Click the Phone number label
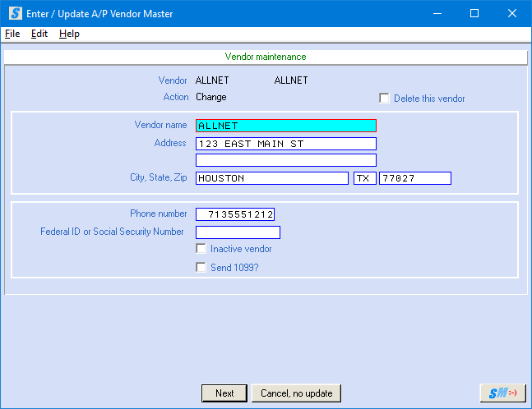The height and width of the screenshot is (409, 532). [x=159, y=214]
